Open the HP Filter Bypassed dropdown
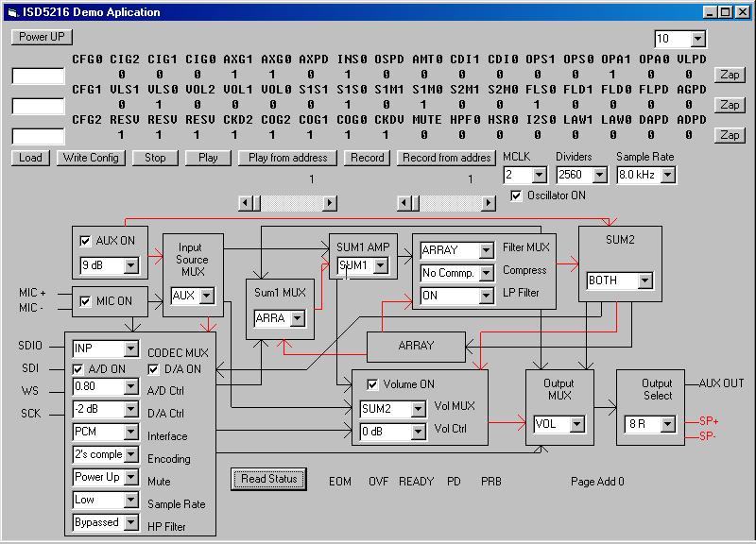This screenshot has width=756, height=544. pos(130,522)
